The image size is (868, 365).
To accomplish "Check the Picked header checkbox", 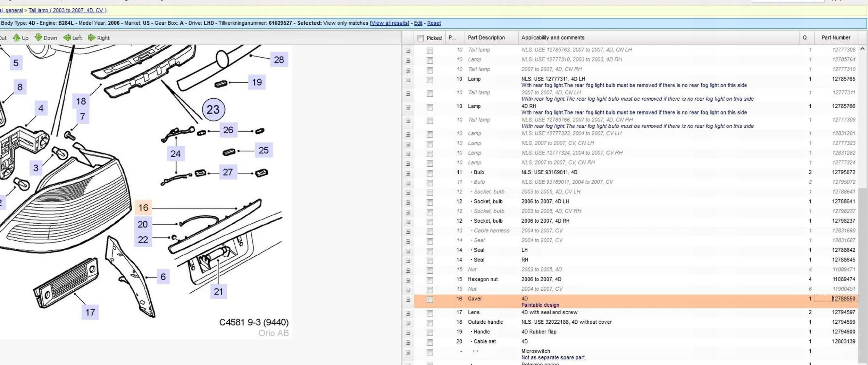I will pos(420,38).
